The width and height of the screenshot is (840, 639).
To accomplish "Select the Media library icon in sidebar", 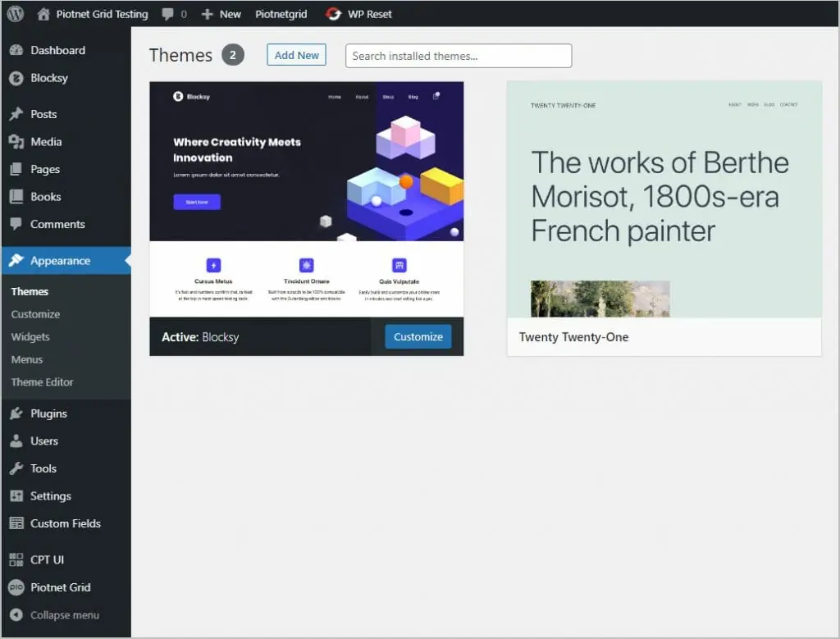I will (x=17, y=141).
